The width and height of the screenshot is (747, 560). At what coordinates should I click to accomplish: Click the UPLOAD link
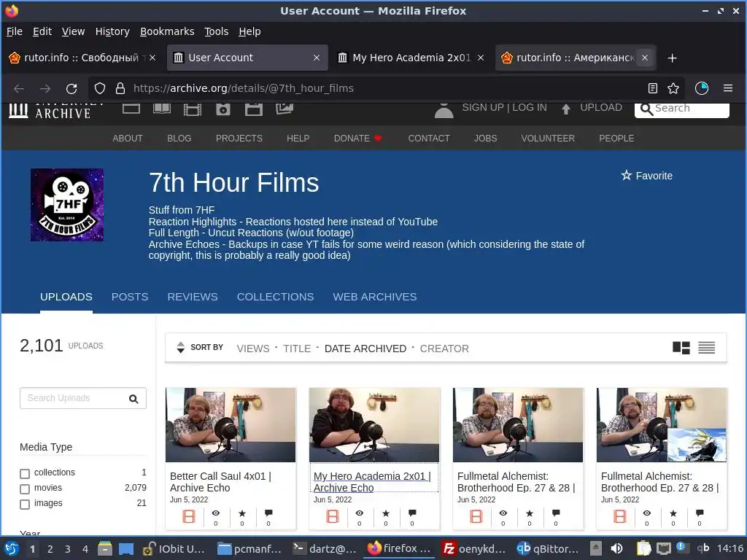[x=601, y=108]
